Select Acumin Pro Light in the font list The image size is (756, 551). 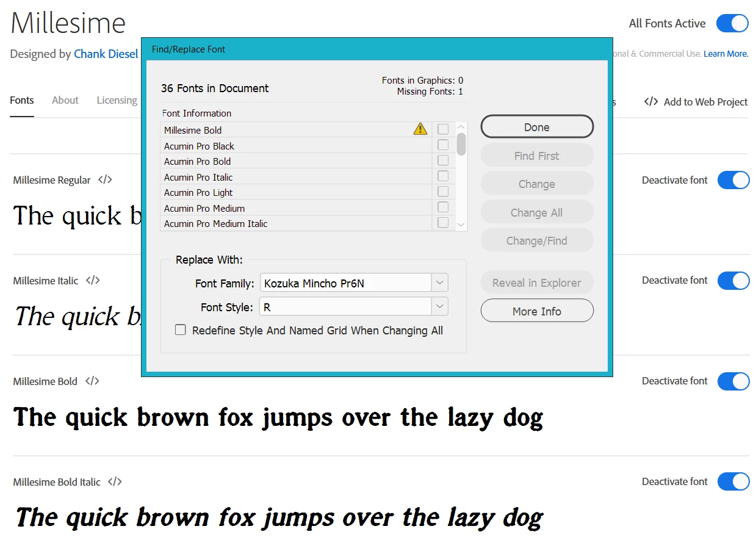296,192
